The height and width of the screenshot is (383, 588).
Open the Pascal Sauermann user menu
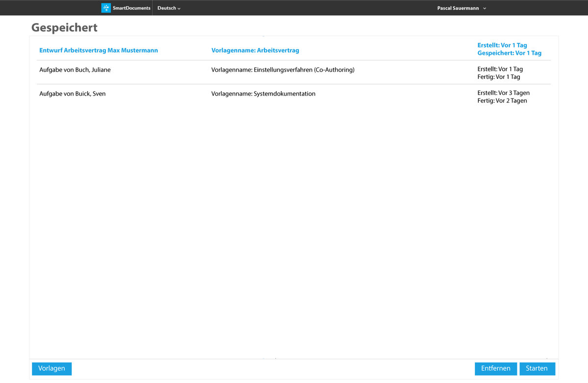458,8
